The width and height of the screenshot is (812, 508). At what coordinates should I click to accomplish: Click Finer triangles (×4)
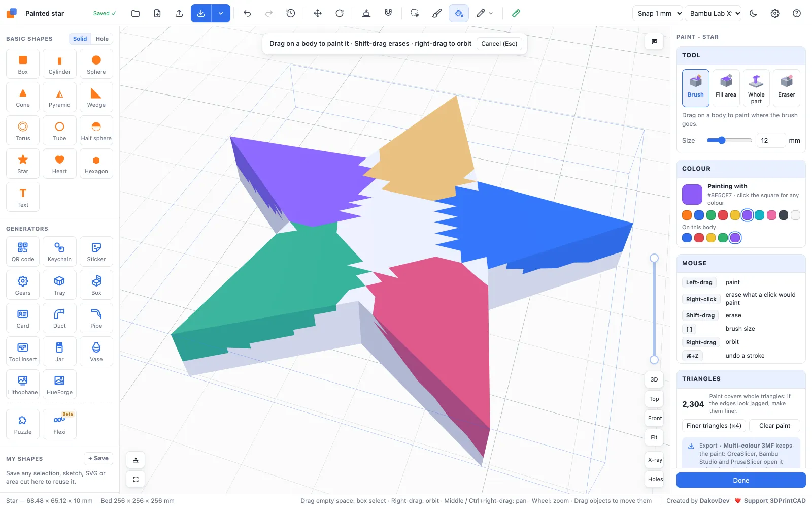click(x=714, y=426)
